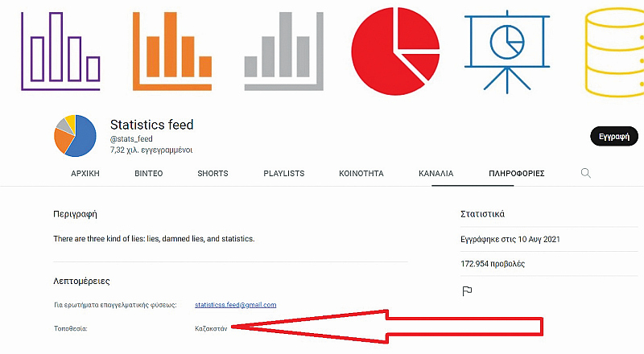Switch to the ΑΡΧΙΚΗ tab
This screenshot has width=644, height=354.
pos(85,173)
